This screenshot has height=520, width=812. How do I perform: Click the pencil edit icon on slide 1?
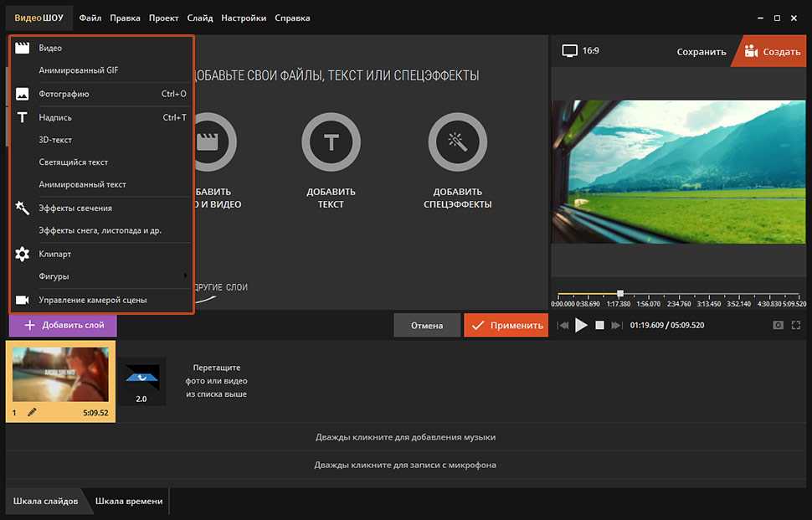click(x=32, y=412)
